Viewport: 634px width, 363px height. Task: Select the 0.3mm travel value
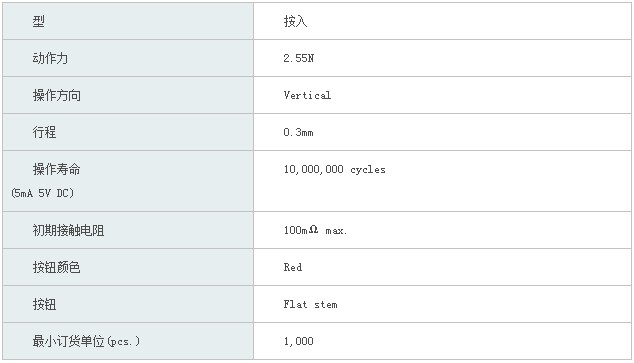tap(298, 132)
